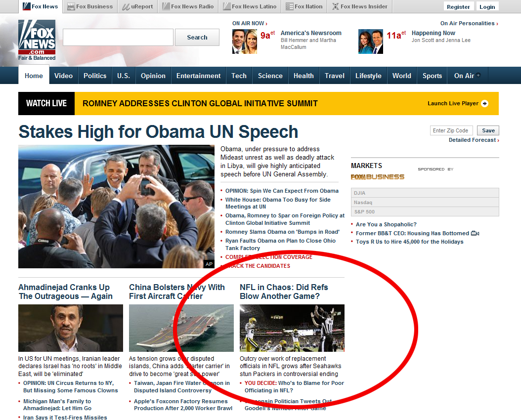Open Ryan Faults Obama Ohio Tank Factory
This screenshot has height=420, width=521.
(280, 245)
